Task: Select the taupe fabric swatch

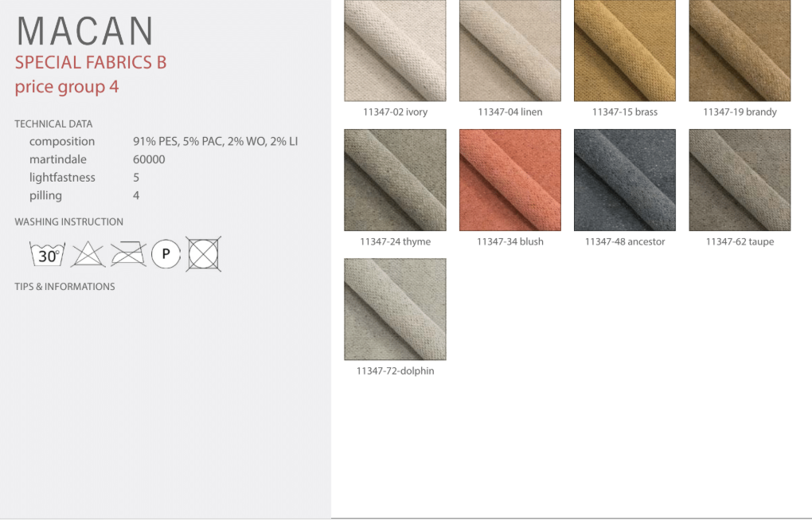Action: pyautogui.click(x=740, y=180)
